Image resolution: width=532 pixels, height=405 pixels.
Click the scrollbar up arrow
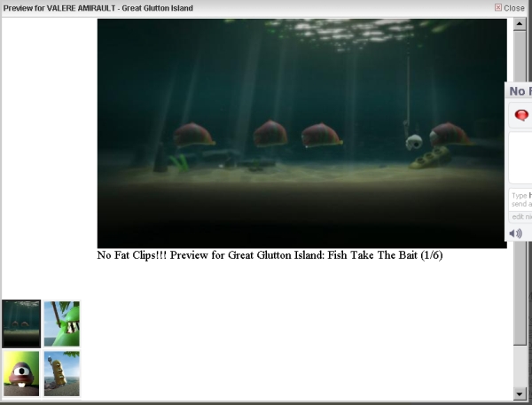click(x=520, y=24)
